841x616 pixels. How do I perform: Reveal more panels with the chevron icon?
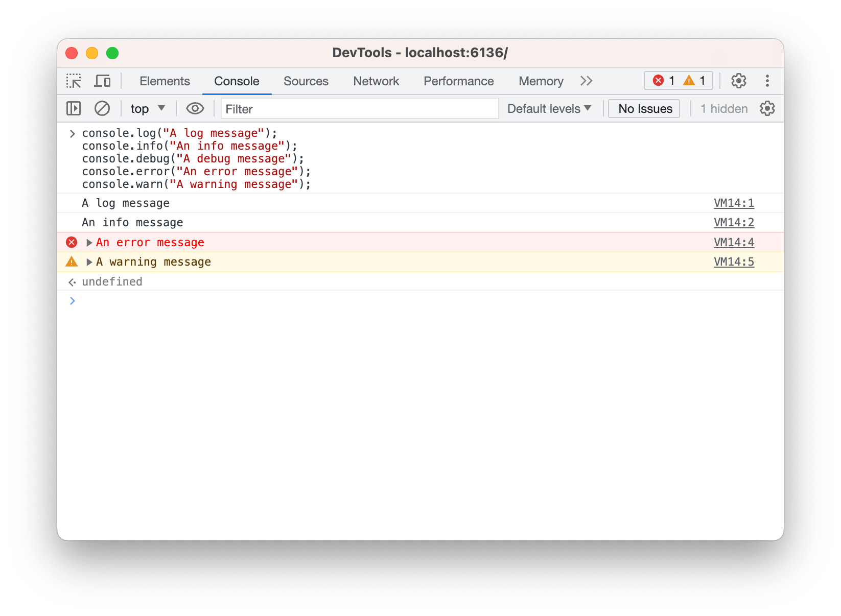coord(586,81)
